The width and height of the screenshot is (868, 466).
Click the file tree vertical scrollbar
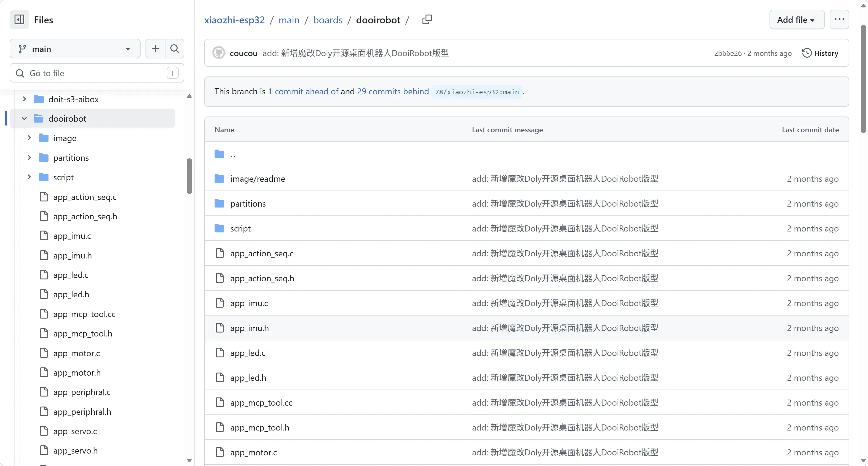click(189, 176)
